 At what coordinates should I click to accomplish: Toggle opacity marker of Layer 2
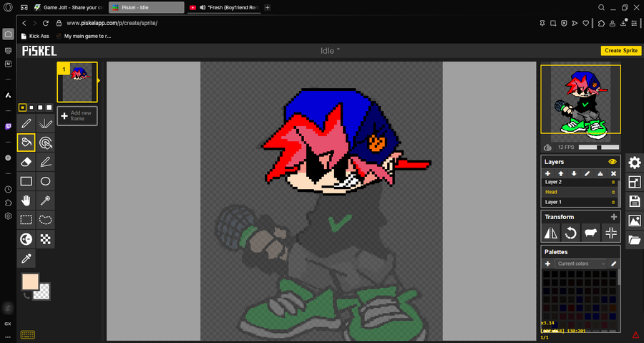pyautogui.click(x=613, y=182)
